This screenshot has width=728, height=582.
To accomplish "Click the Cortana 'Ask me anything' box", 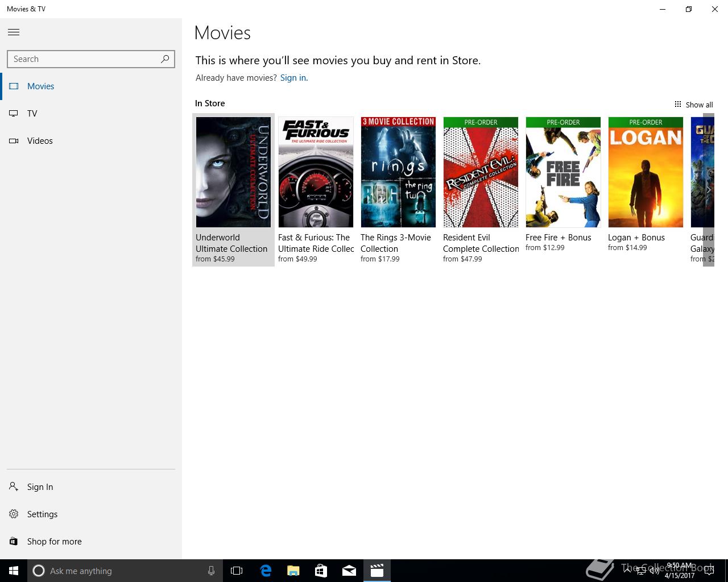I will pyautogui.click(x=124, y=571).
